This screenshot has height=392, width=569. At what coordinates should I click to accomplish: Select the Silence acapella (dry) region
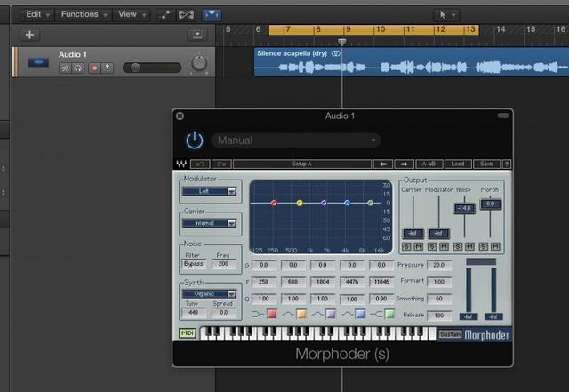coord(412,61)
